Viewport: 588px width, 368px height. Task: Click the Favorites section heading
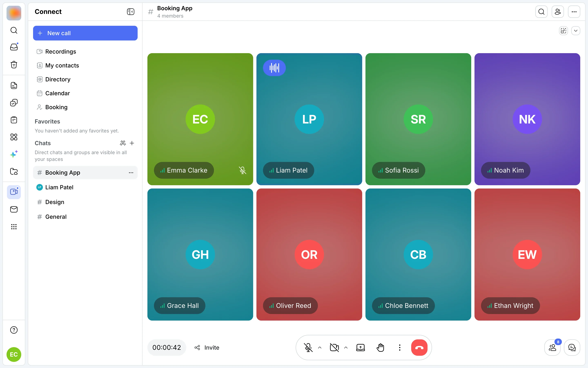tap(47, 121)
